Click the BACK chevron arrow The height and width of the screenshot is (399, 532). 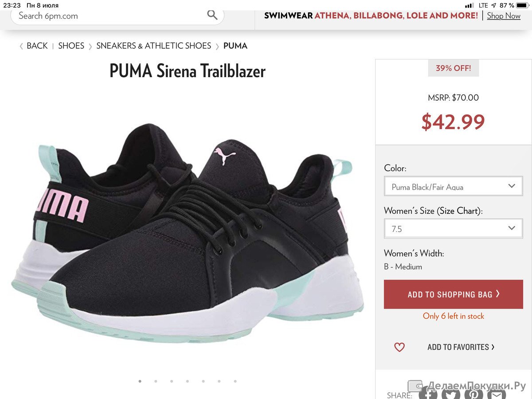pyautogui.click(x=21, y=46)
